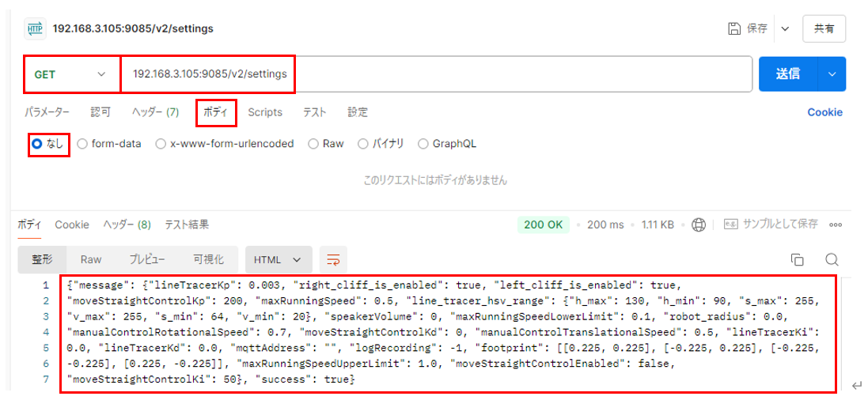Expand the HTML format dropdown
Image resolution: width=868 pixels, height=400 pixels.
(277, 259)
